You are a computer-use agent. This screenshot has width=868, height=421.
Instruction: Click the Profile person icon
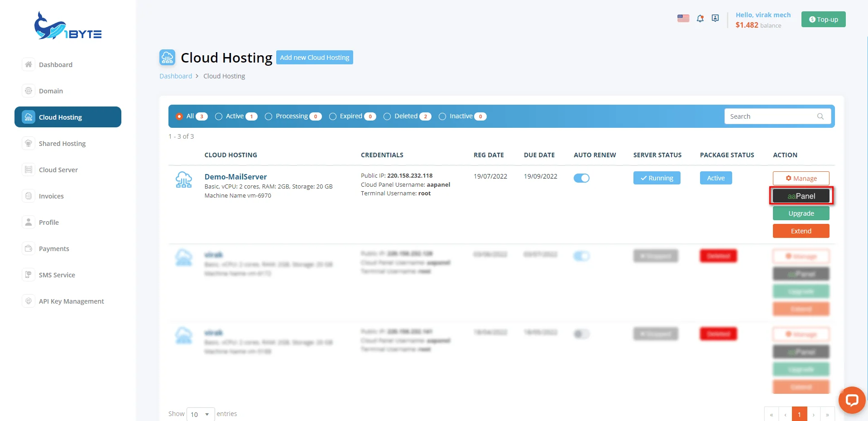pyautogui.click(x=29, y=222)
